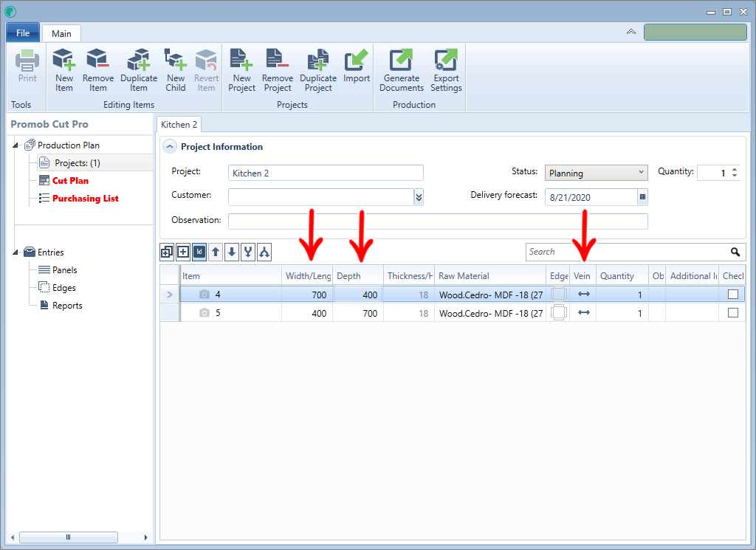Open Export Settings

point(446,70)
